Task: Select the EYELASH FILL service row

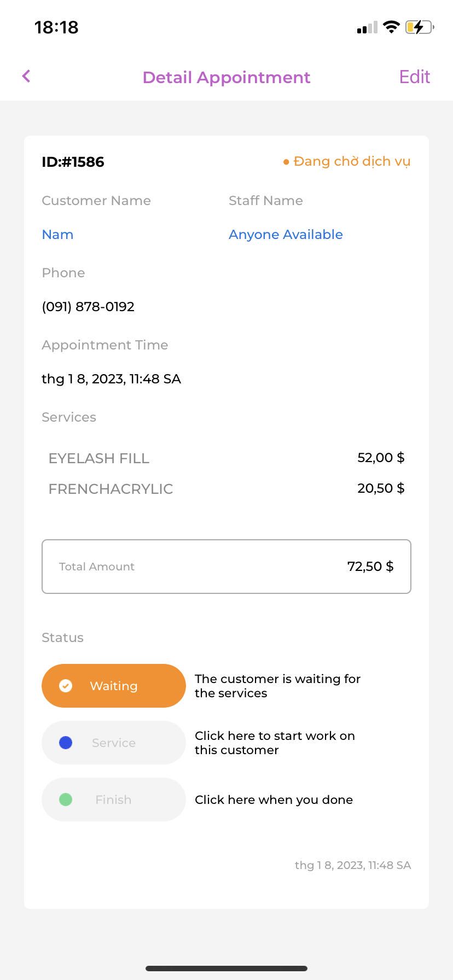Action: (x=226, y=458)
